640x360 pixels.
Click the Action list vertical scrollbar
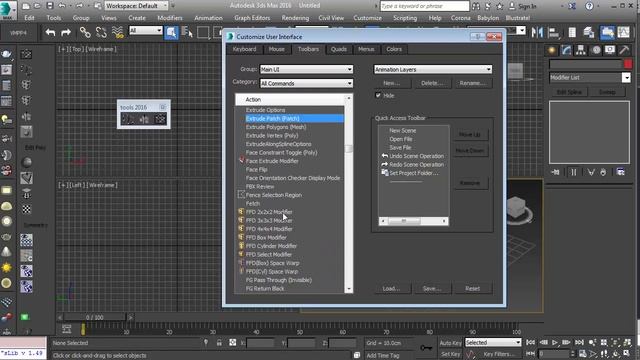(349, 193)
